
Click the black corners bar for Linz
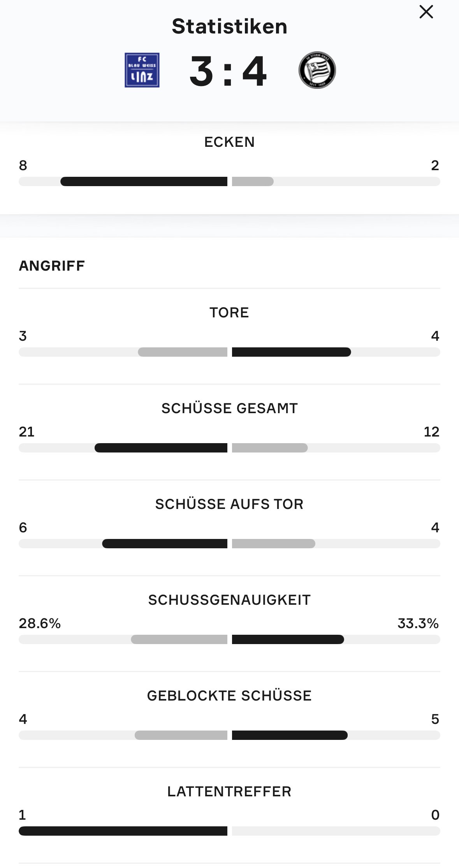(x=144, y=181)
